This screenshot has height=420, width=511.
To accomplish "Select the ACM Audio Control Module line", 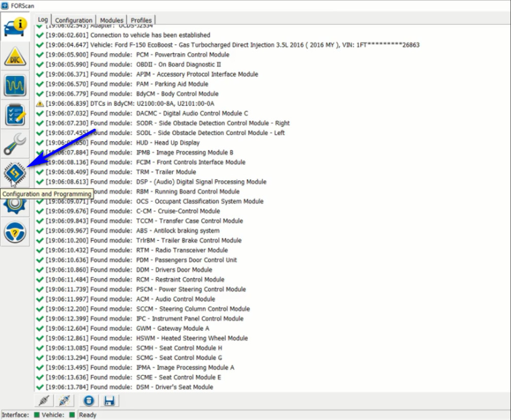I will tap(126, 299).
